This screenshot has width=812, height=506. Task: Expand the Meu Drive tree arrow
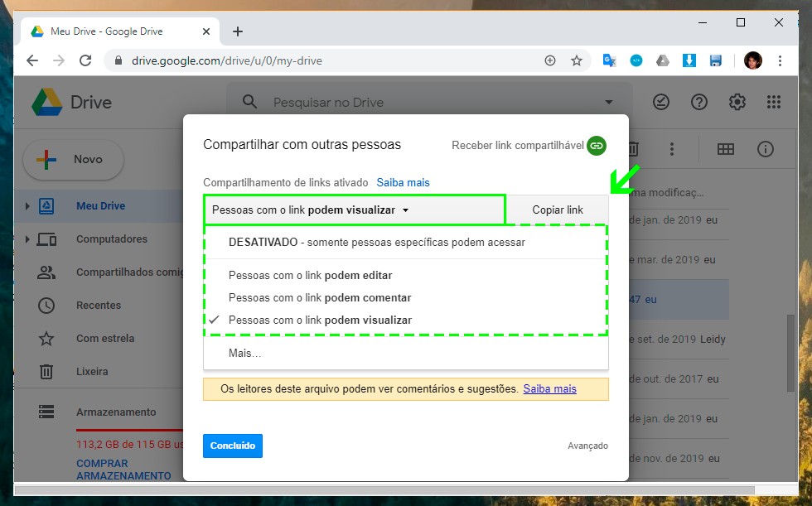pos(27,206)
